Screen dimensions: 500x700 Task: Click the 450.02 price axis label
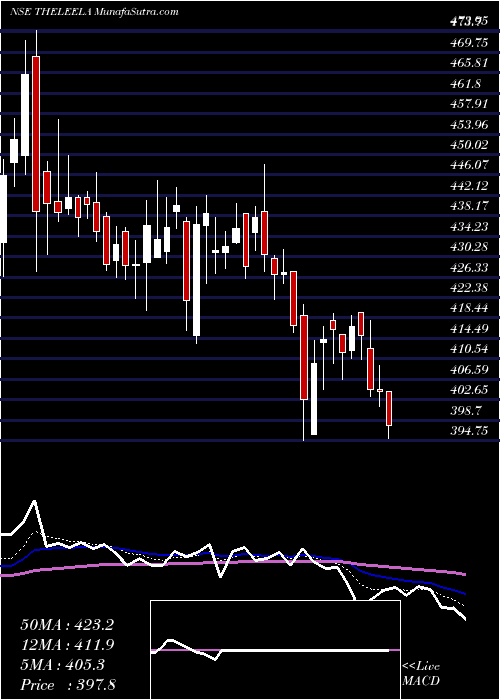[x=468, y=145]
